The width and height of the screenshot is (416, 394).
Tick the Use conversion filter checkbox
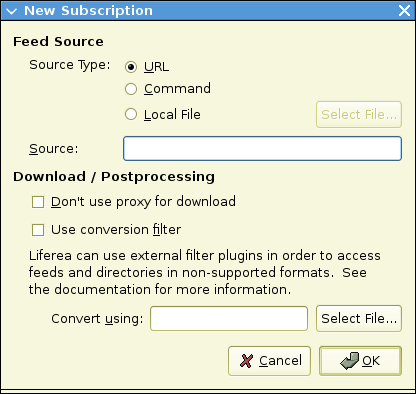pos(38,230)
